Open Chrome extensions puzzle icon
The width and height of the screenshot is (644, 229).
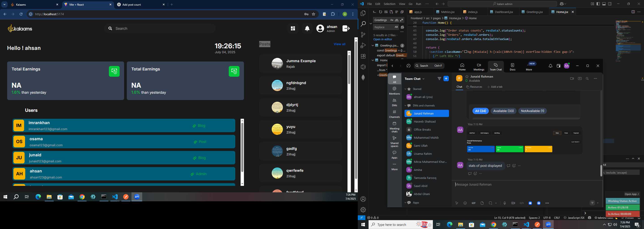coord(333,14)
